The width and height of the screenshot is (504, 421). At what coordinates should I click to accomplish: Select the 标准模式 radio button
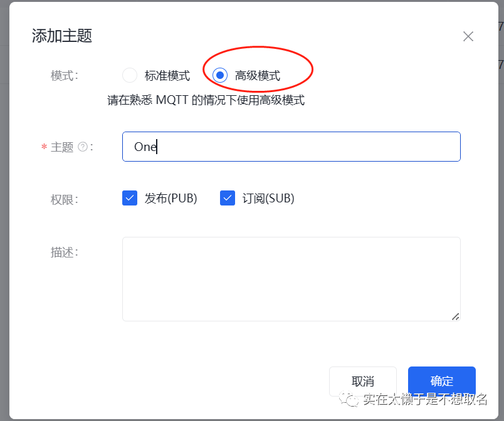point(130,76)
